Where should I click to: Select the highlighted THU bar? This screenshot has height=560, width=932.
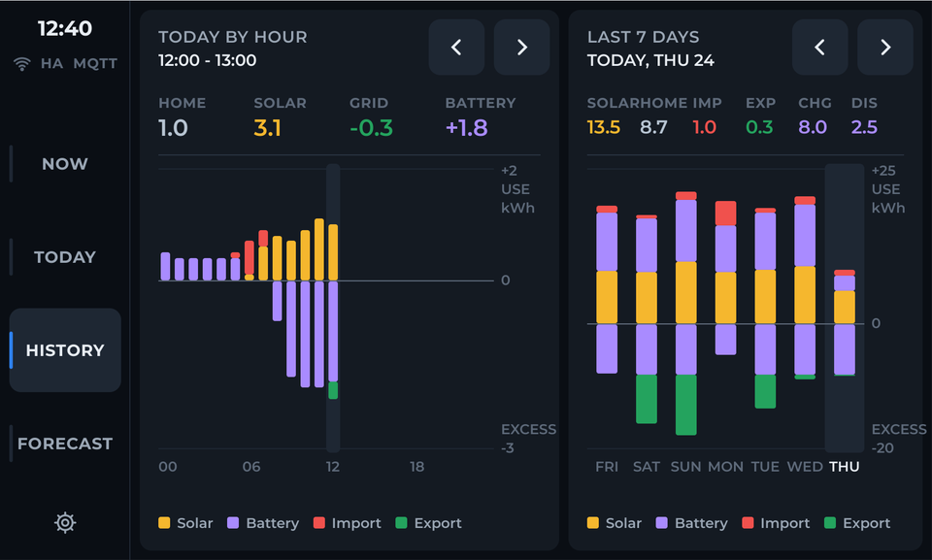[x=845, y=323]
